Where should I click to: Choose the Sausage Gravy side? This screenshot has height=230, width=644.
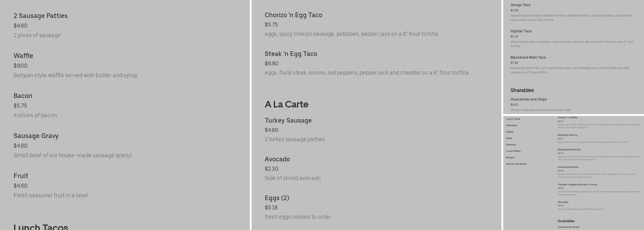point(36,136)
